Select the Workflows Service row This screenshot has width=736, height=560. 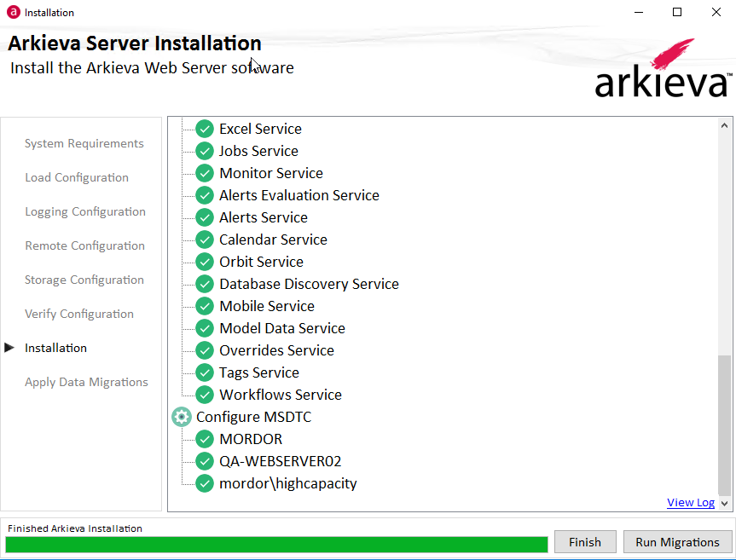[x=281, y=395]
